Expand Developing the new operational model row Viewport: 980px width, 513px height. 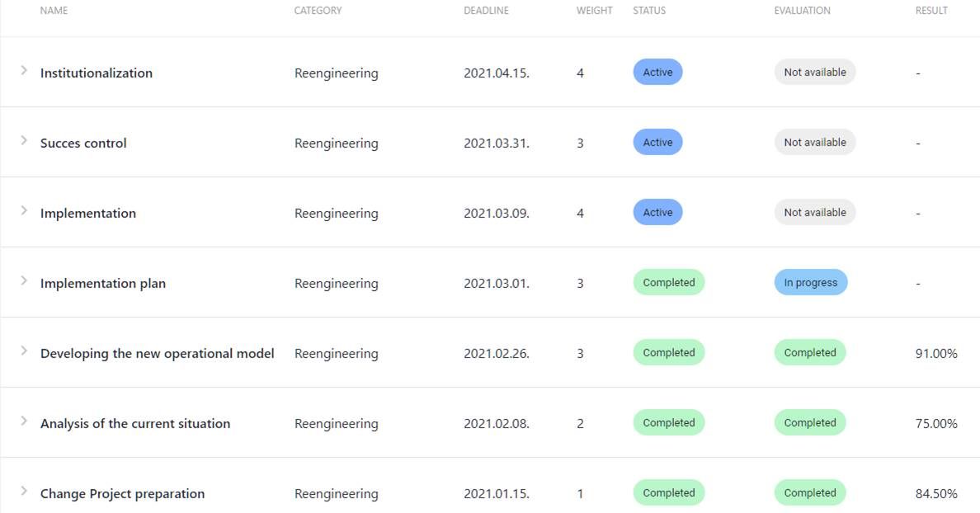pos(24,351)
